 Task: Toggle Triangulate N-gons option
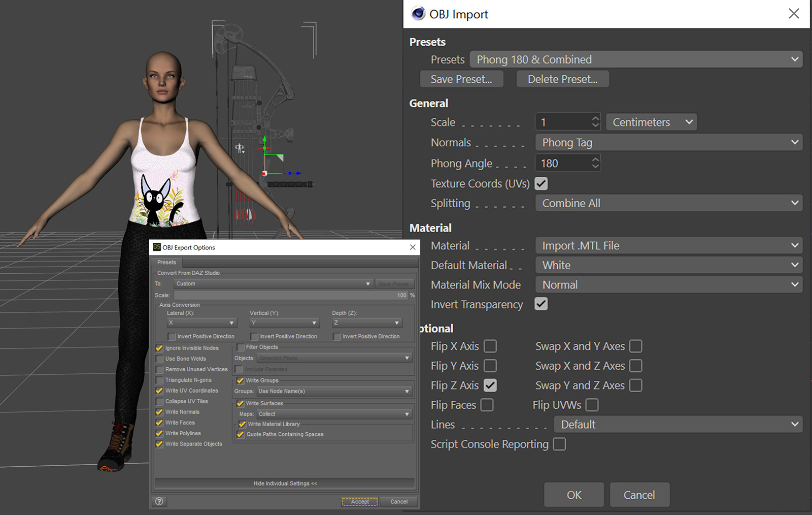(x=160, y=380)
